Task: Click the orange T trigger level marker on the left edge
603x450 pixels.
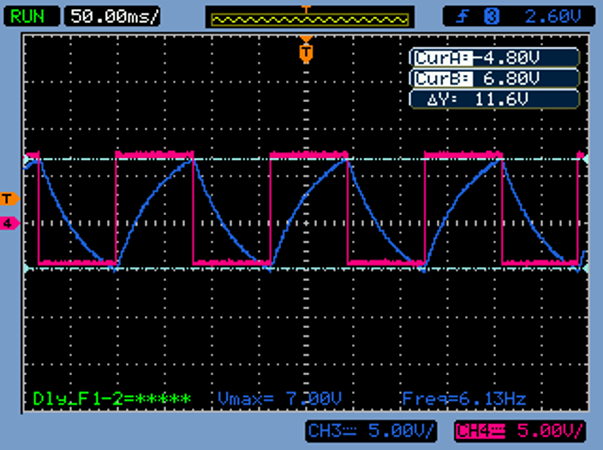Action: click(x=9, y=199)
